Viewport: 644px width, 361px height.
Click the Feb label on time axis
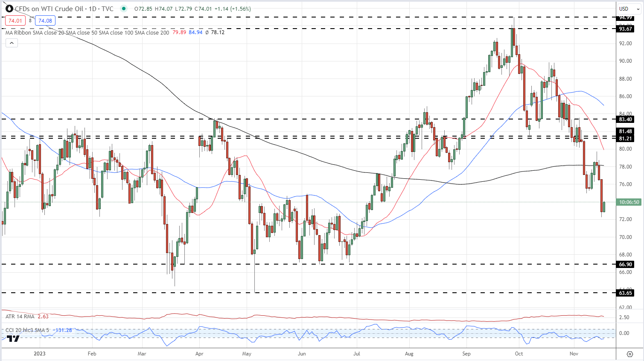point(92,354)
